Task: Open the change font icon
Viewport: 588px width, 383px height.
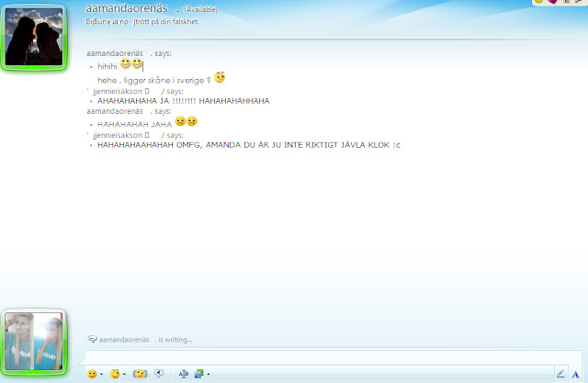Action: 184,374
